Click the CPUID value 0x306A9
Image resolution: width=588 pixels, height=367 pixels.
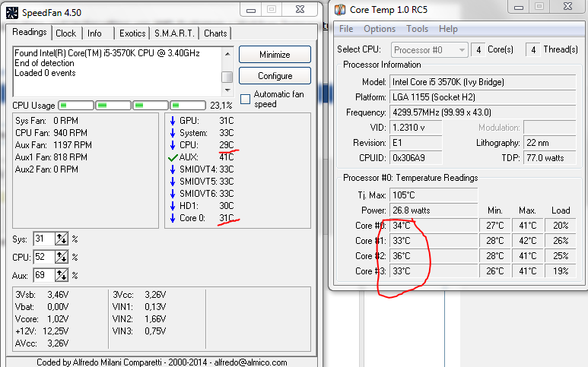pyautogui.click(x=416, y=157)
